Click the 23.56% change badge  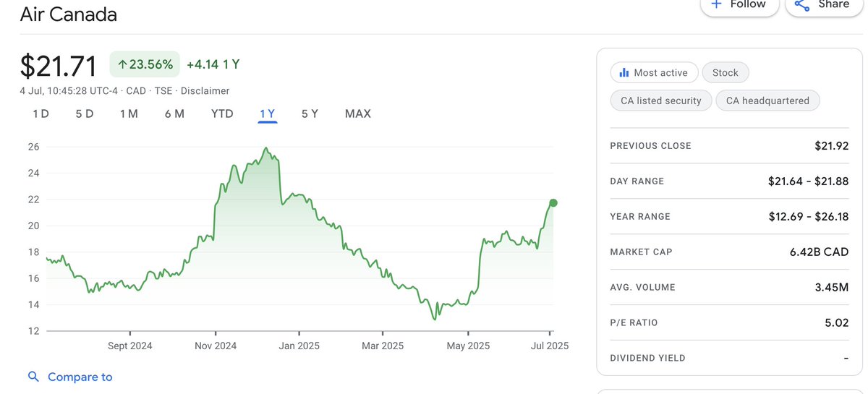(x=145, y=64)
